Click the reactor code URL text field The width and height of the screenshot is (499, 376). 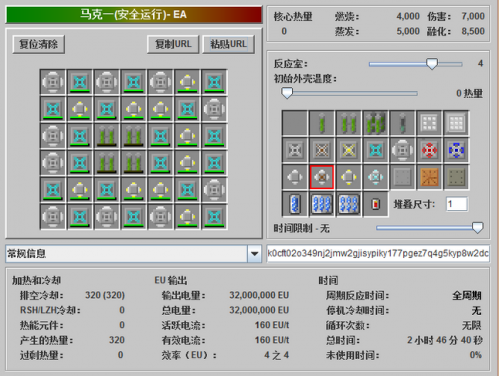click(378, 253)
